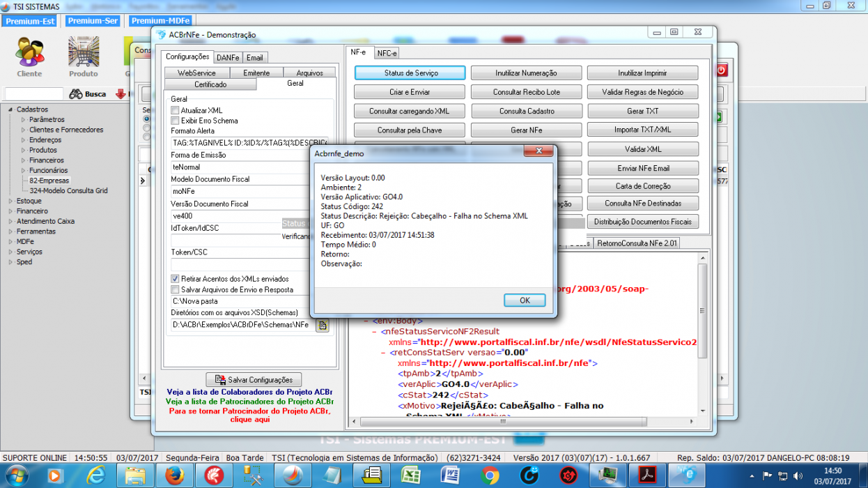
Task: Click the volume icon in system tray
Action: pyautogui.click(x=797, y=476)
